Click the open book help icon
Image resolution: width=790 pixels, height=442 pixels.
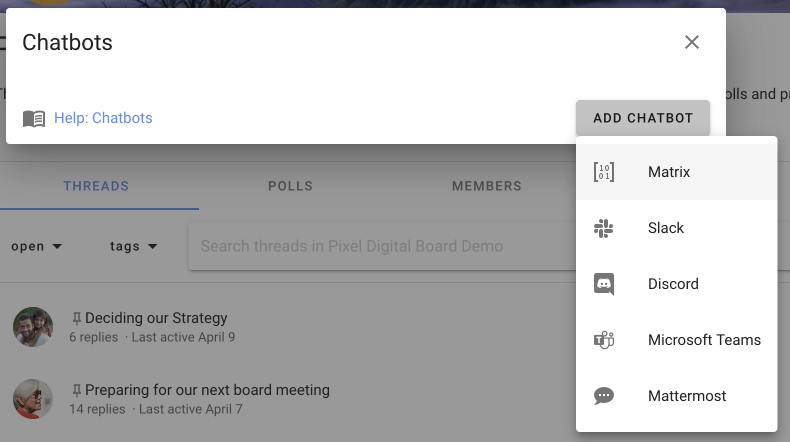(x=34, y=118)
